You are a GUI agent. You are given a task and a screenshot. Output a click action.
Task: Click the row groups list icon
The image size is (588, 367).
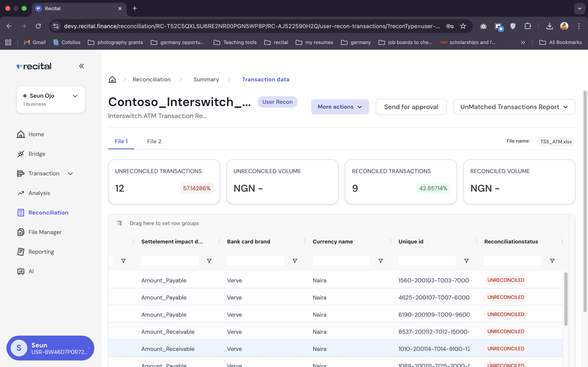[x=119, y=223]
